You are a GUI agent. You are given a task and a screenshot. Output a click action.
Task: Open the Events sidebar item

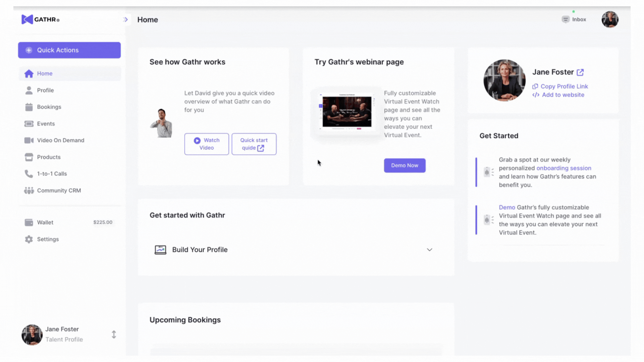[46, 124]
